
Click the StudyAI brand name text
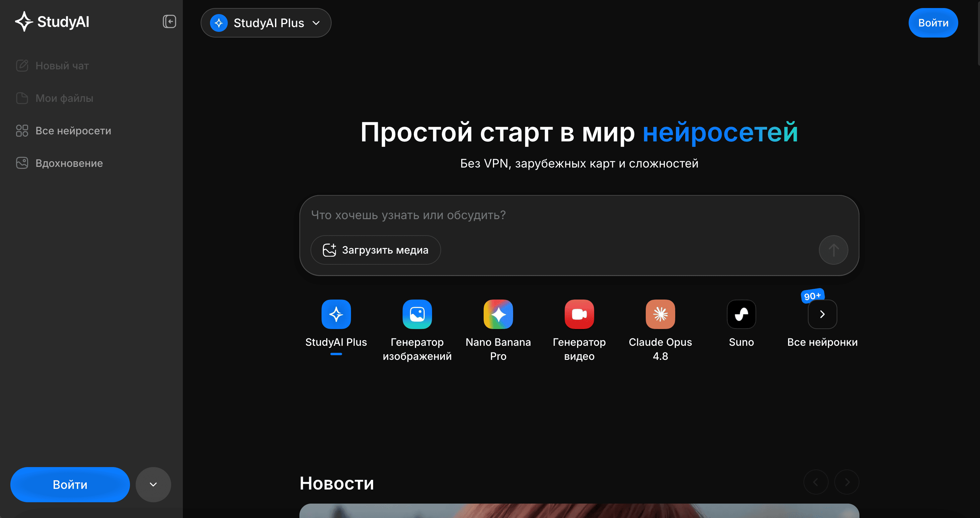point(63,22)
